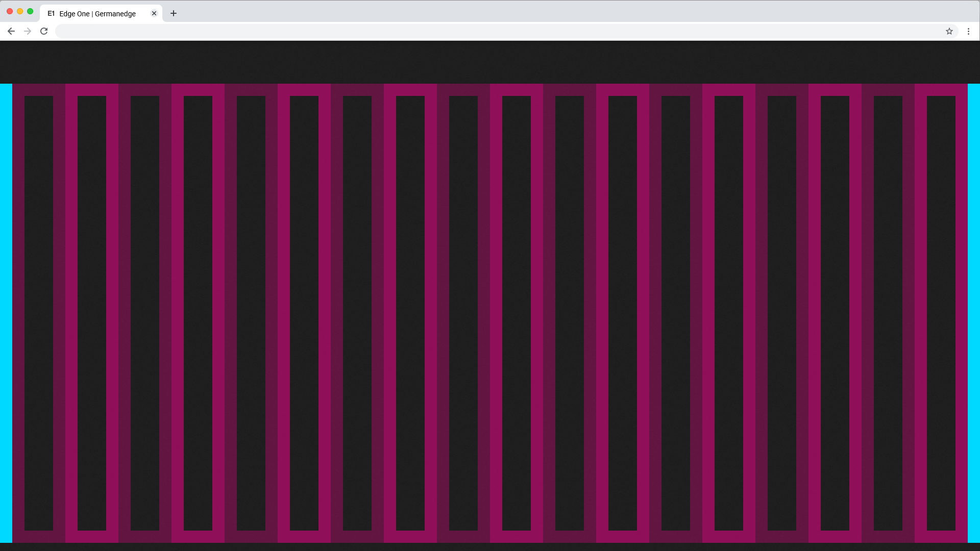Focus the browser address bar
980x551 pixels.
point(490,31)
